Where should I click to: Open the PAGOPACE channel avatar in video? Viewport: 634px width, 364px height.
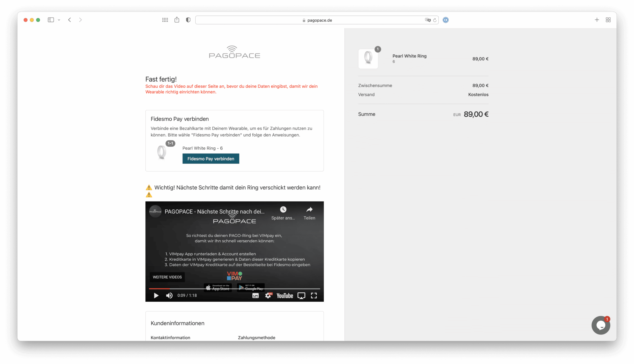tap(155, 211)
